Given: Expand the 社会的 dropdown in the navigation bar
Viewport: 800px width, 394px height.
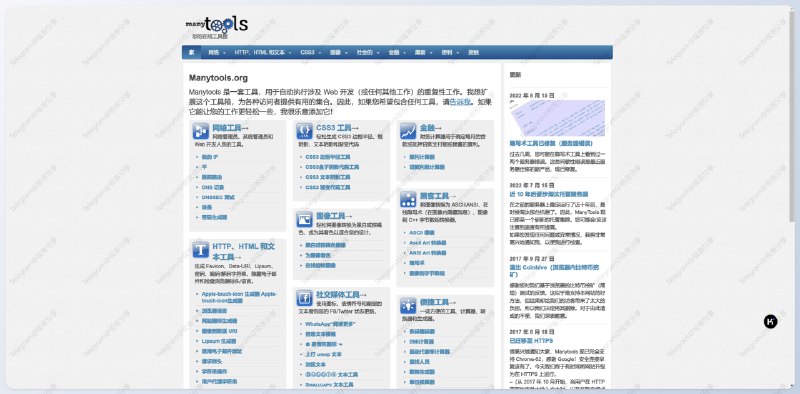Looking at the screenshot, I should coord(367,53).
